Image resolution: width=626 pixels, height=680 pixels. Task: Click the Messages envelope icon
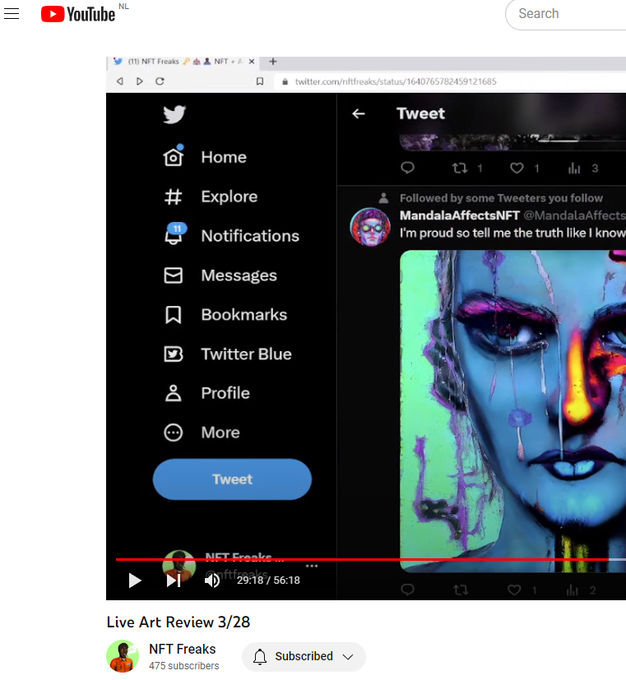tap(173, 275)
